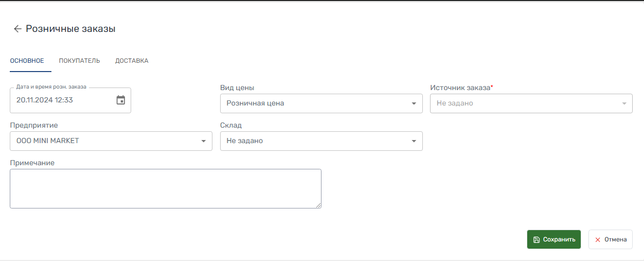Screen dimensions: 644x261
Task: Click the floppy disk icon on Сохранить
Action: 536,239
